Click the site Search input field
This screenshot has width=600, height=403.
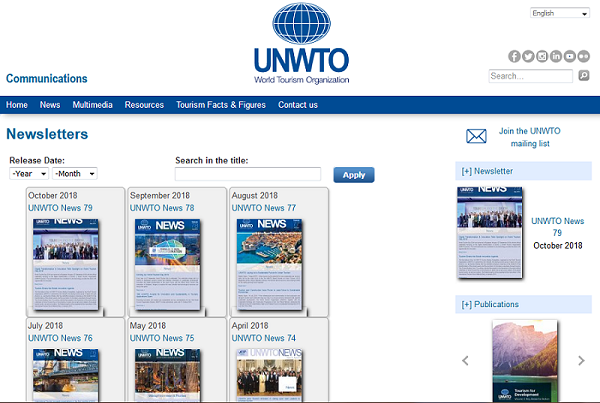click(531, 76)
